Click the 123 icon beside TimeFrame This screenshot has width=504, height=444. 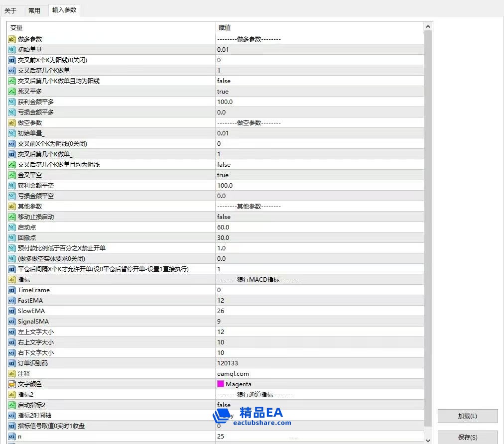12,290
